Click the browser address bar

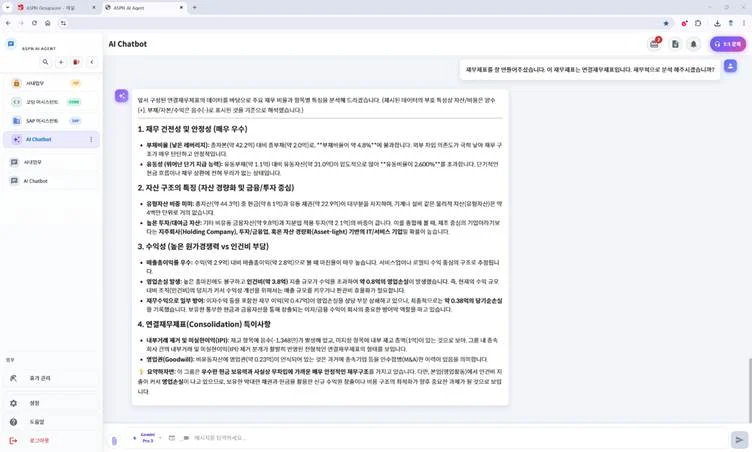(x=364, y=23)
